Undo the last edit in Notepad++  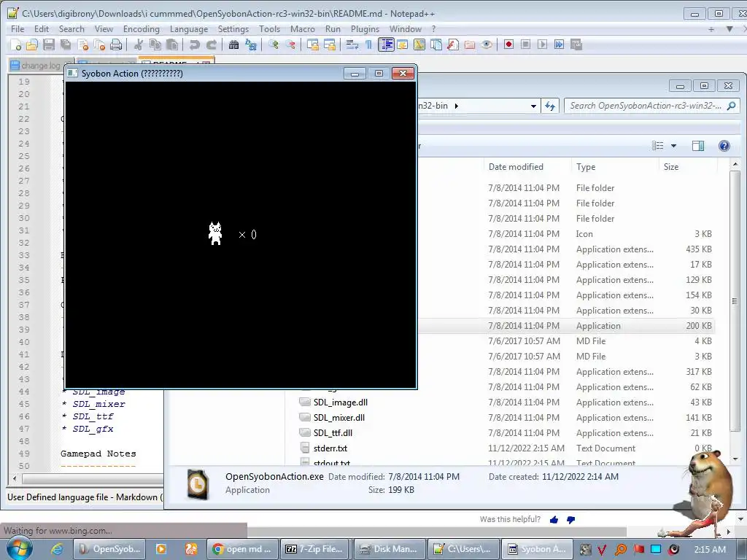pos(194,44)
